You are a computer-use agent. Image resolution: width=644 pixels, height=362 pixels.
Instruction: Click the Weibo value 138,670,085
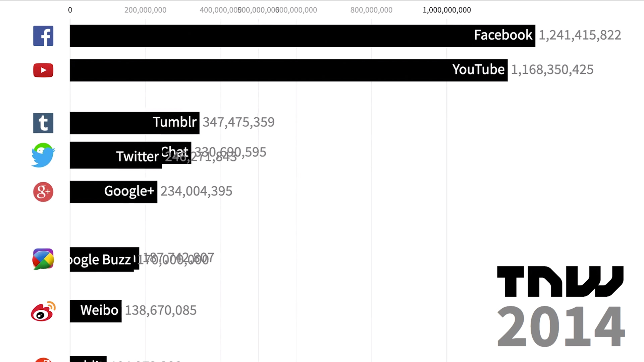[x=161, y=311]
